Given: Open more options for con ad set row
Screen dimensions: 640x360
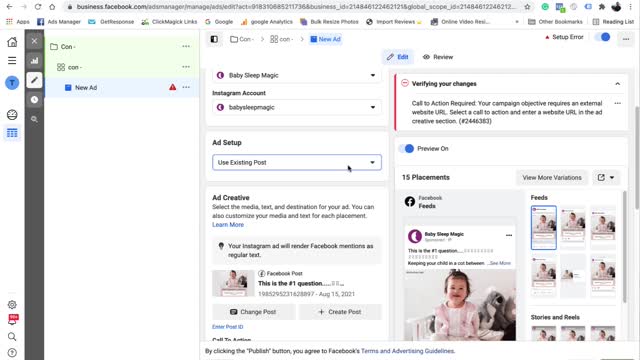Looking at the screenshot, I should [186, 67].
